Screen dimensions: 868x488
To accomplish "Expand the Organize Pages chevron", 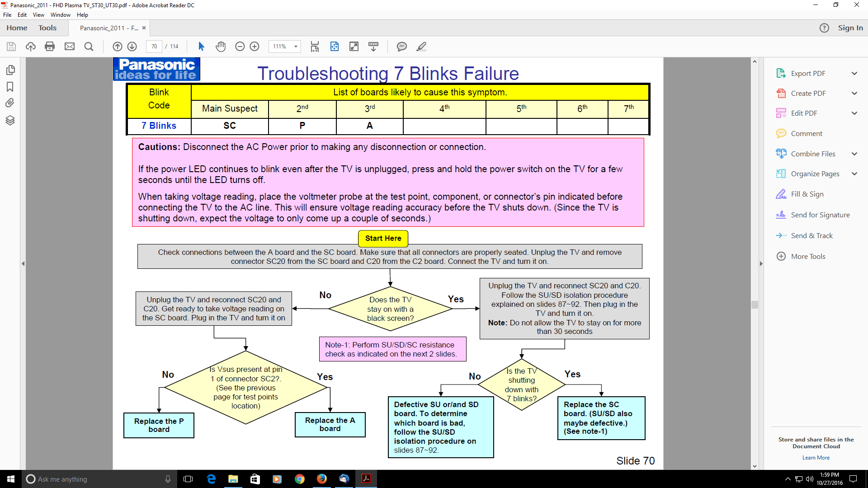I will [854, 174].
